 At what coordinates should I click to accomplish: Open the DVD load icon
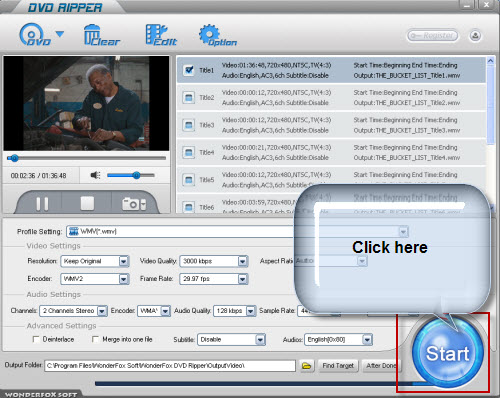35,34
